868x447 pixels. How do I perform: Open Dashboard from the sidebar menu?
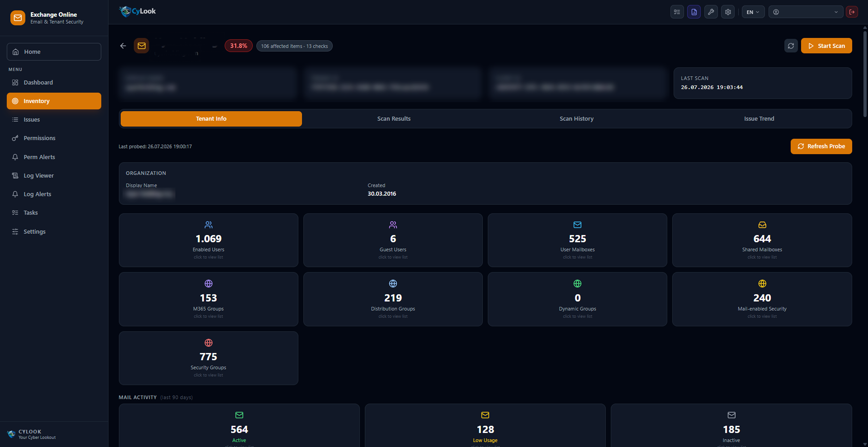54,82
